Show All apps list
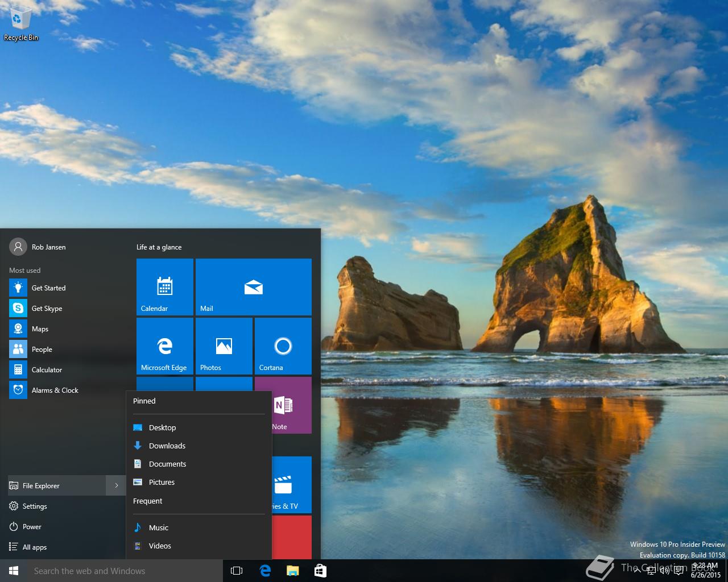The image size is (728, 582). tap(67, 547)
